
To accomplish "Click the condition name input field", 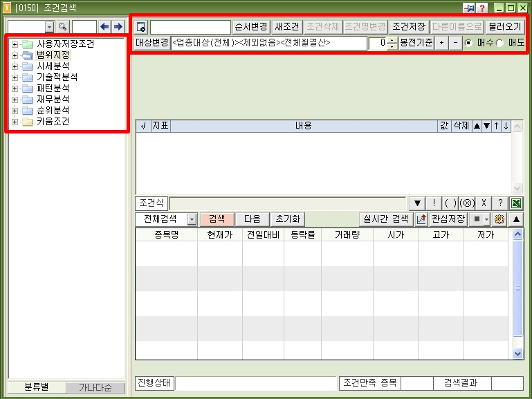I will point(190,27).
